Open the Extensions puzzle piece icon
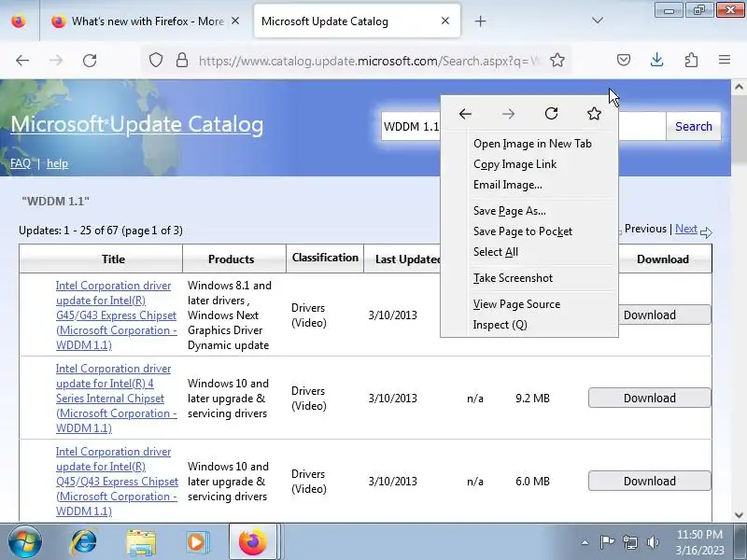This screenshot has height=560, width=747. (x=691, y=60)
